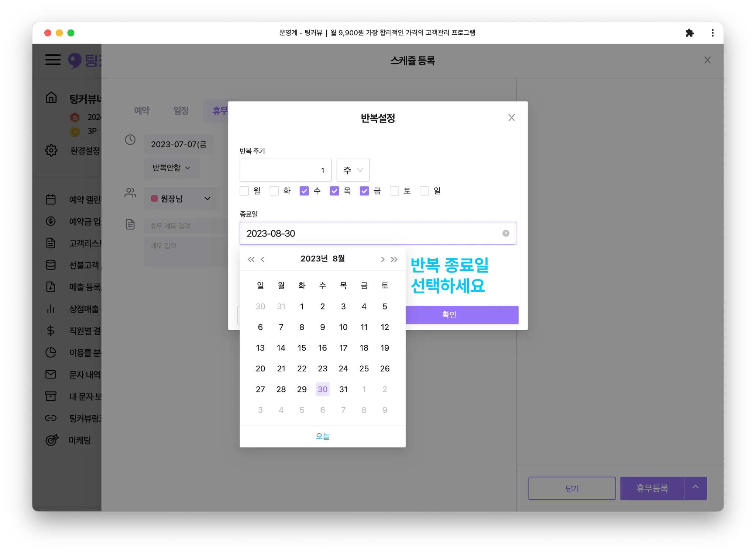Close the 반복설정 dialog with X

click(x=511, y=118)
